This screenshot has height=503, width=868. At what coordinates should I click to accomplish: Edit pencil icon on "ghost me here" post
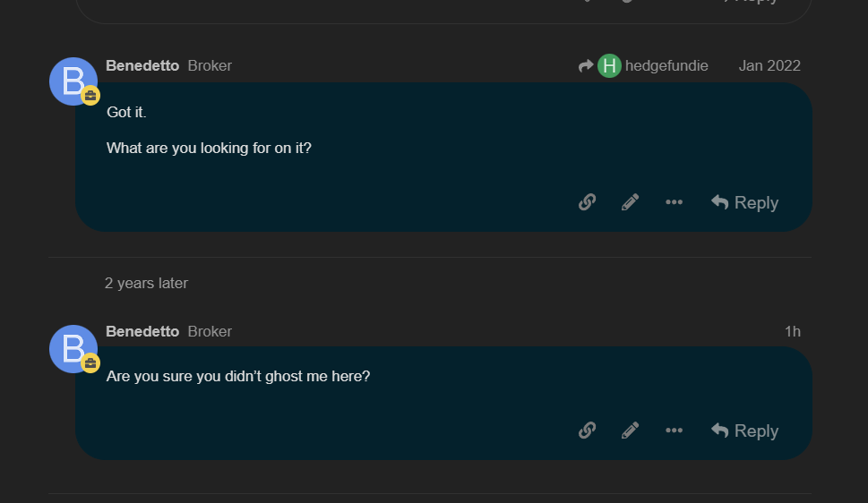(630, 430)
